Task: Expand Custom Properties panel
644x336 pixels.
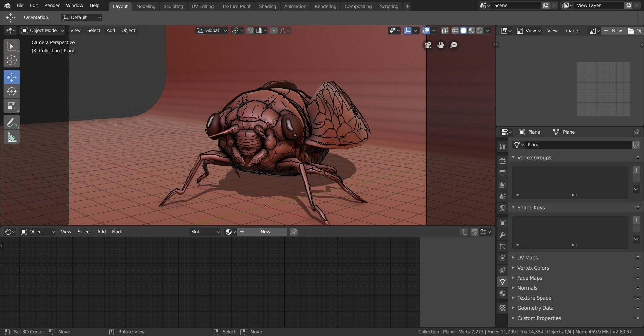Action: pyautogui.click(x=539, y=318)
